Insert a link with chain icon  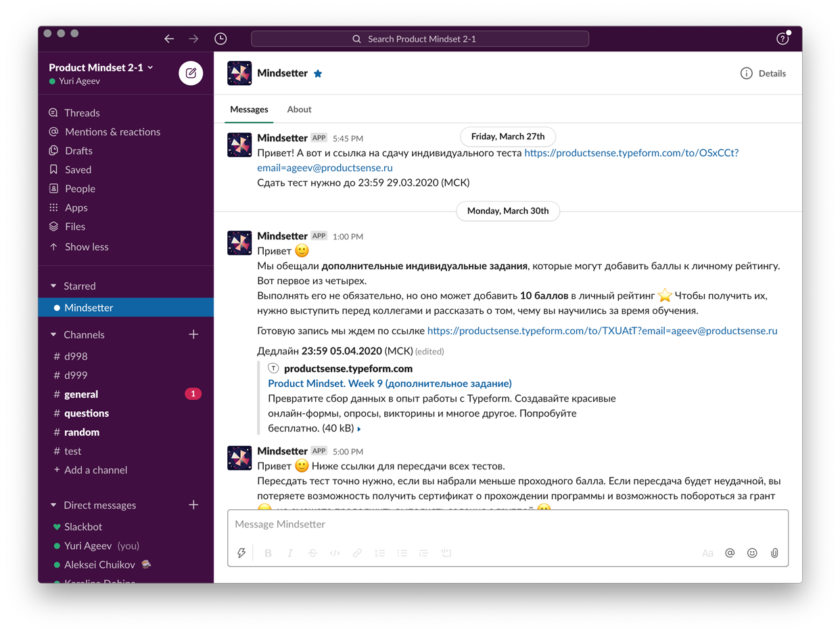(357, 553)
